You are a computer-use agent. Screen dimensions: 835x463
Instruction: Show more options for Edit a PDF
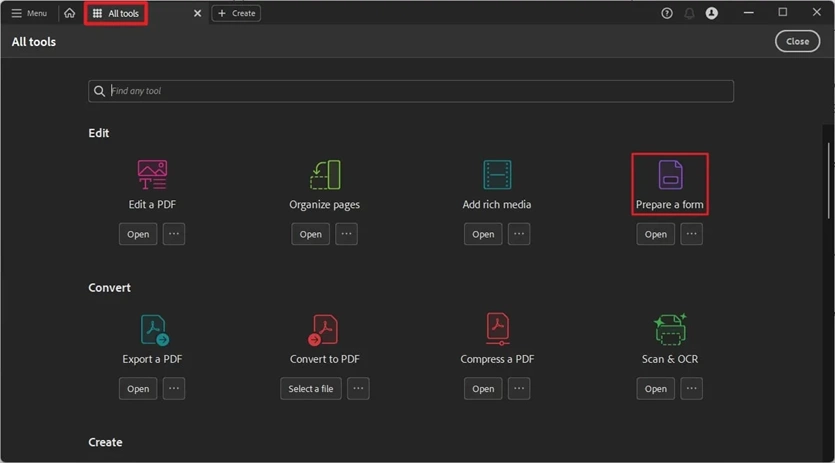174,234
